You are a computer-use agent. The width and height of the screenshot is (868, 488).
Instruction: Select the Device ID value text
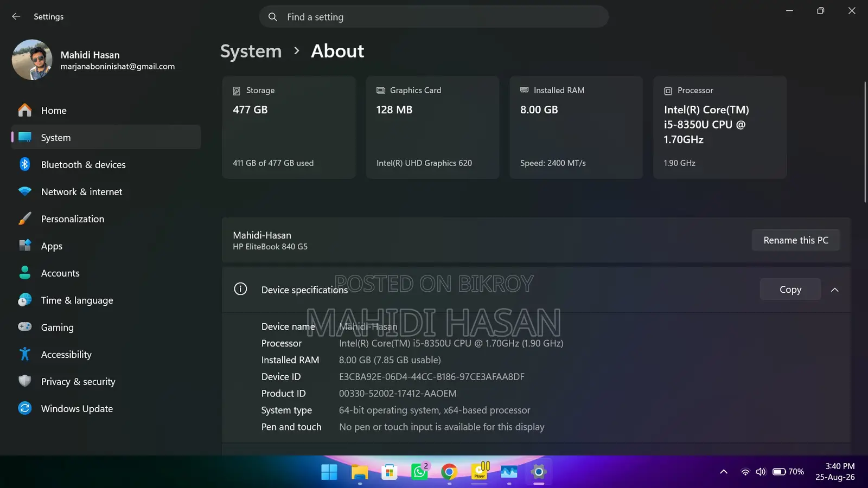[x=432, y=377]
